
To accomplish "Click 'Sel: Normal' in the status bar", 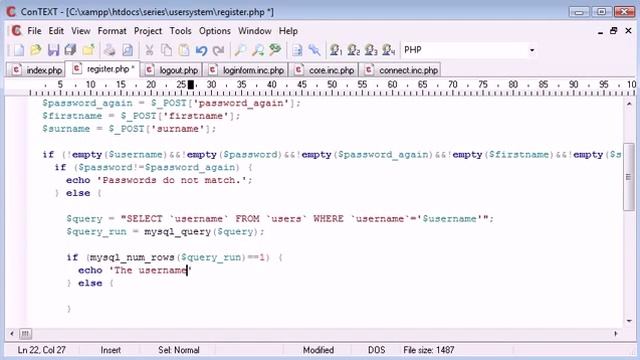I will pyautogui.click(x=179, y=350).
